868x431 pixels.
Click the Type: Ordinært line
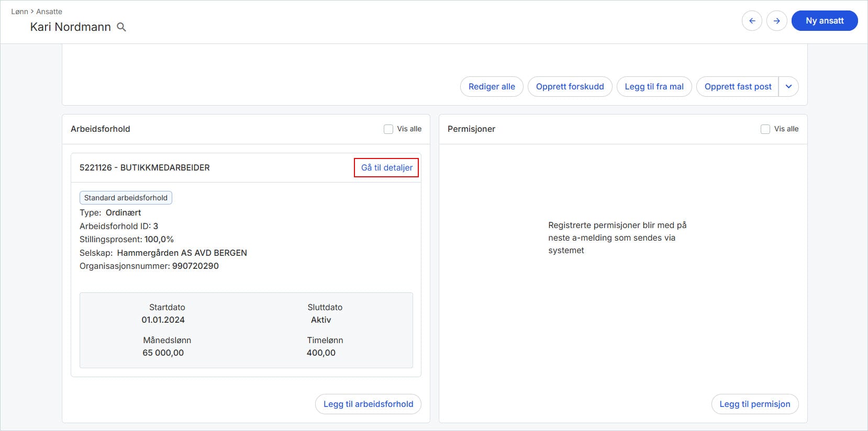[110, 213]
